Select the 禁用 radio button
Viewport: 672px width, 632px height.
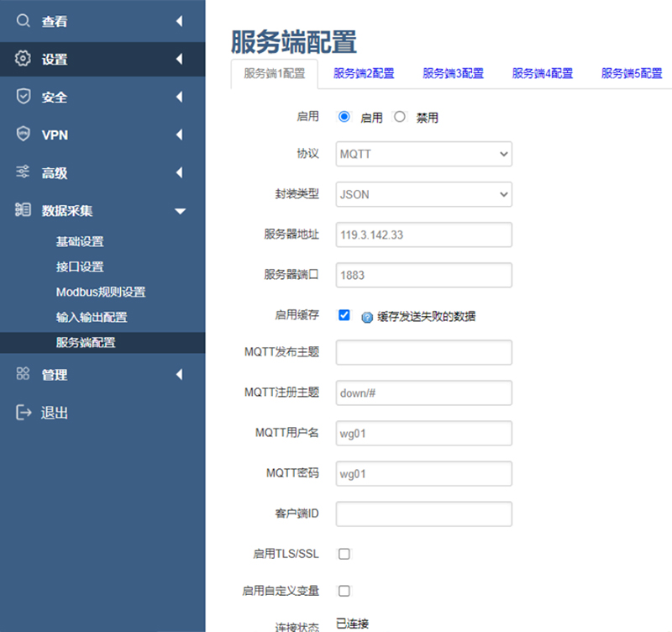(x=400, y=117)
